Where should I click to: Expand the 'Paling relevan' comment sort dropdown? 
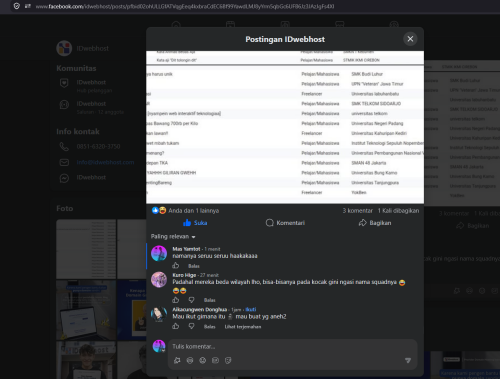173,236
